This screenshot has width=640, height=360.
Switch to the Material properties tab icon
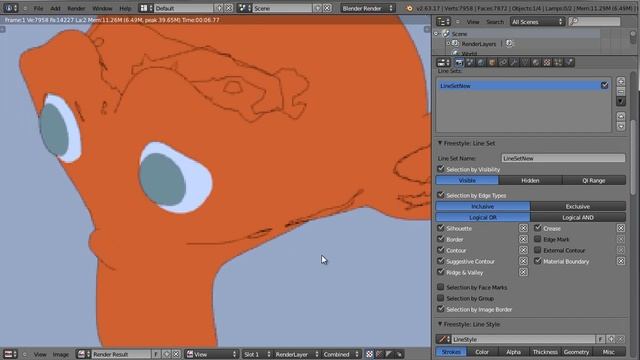pos(536,62)
